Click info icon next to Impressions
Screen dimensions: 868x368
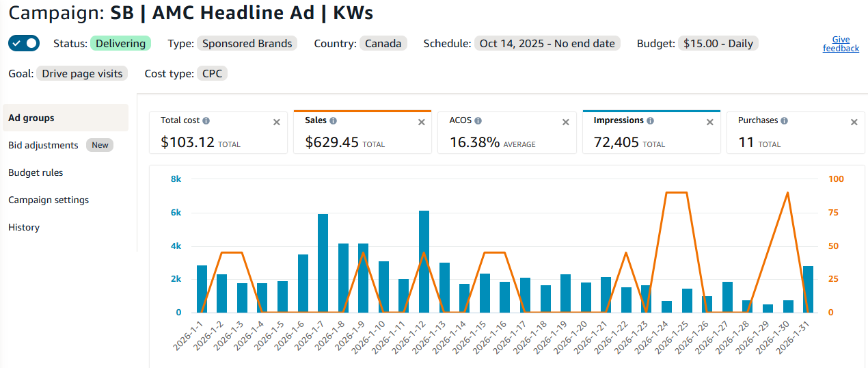click(x=651, y=120)
